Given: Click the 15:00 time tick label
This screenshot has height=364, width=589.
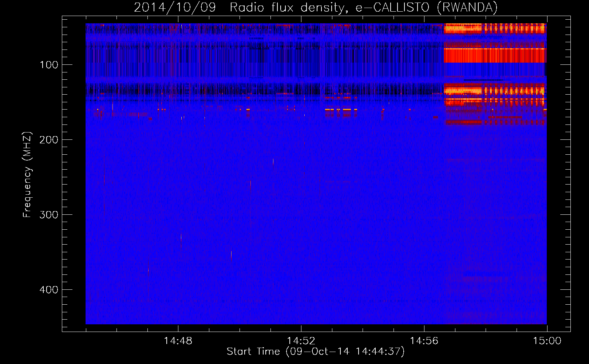Looking at the screenshot, I should [547, 341].
